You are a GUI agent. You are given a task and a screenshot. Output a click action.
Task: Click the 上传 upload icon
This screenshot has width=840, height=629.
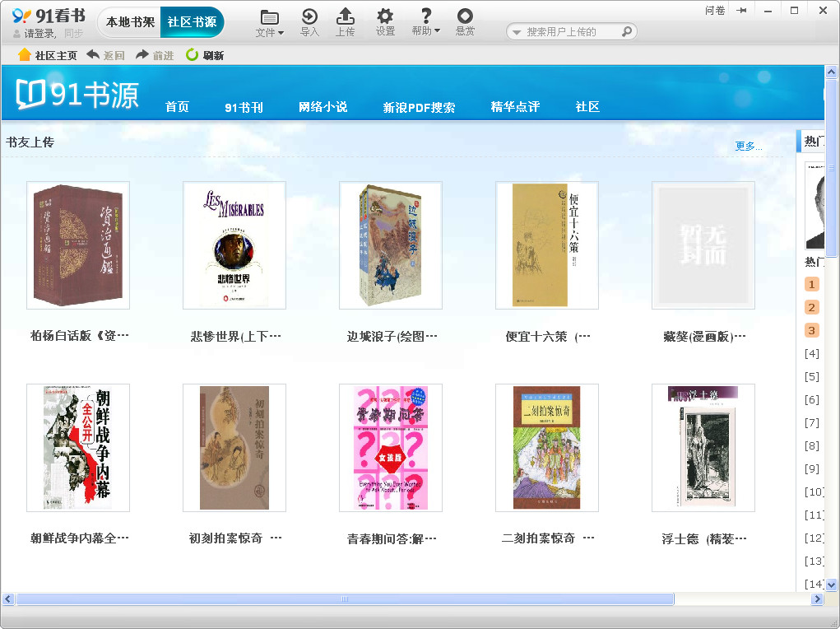coord(345,16)
